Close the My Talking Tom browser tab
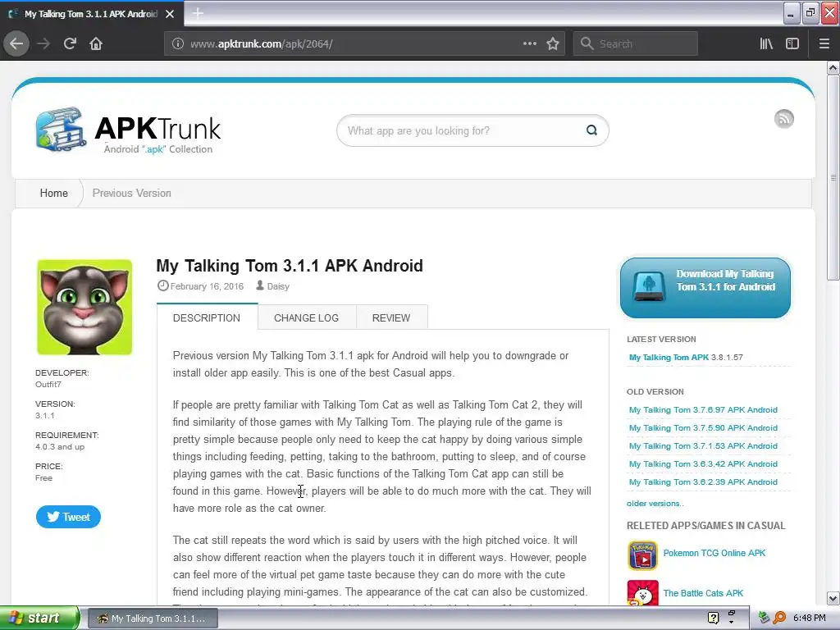The height and width of the screenshot is (630, 840). [x=170, y=14]
